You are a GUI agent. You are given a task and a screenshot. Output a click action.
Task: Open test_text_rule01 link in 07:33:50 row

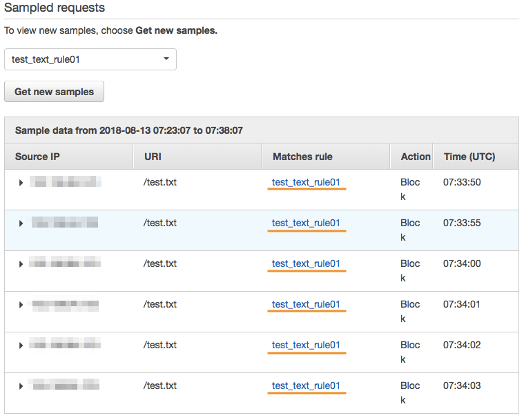coord(306,183)
